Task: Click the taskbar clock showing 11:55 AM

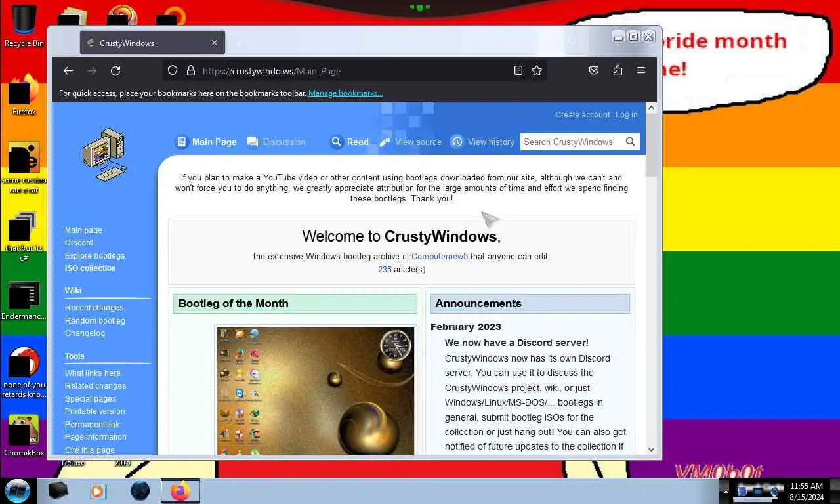Action: 807,492
